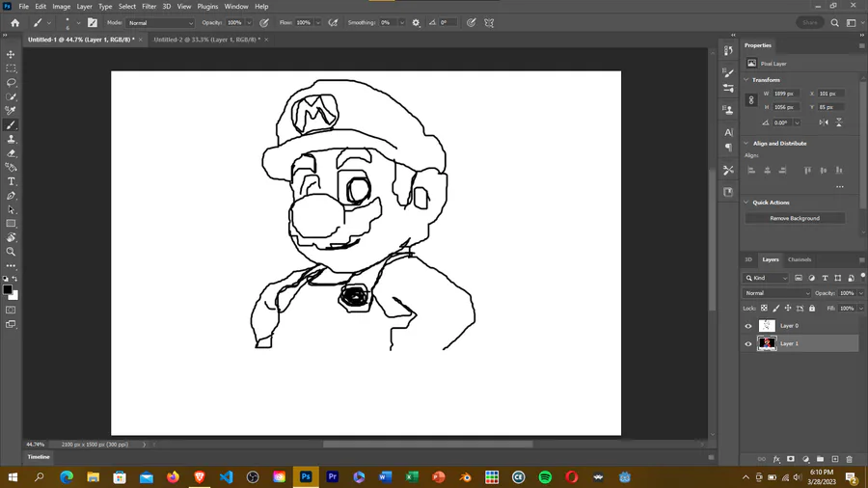Toggle lock position
Viewport: 868px width, 488px height.
click(788, 309)
